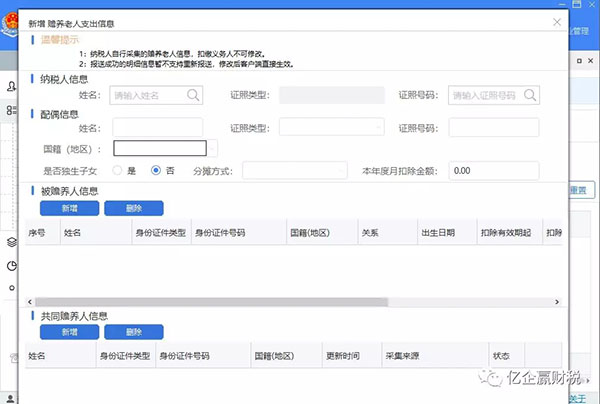Screen dimensions: 600x404
Task: Click the taxpayer 证照号码 input field
Action: click(494, 95)
